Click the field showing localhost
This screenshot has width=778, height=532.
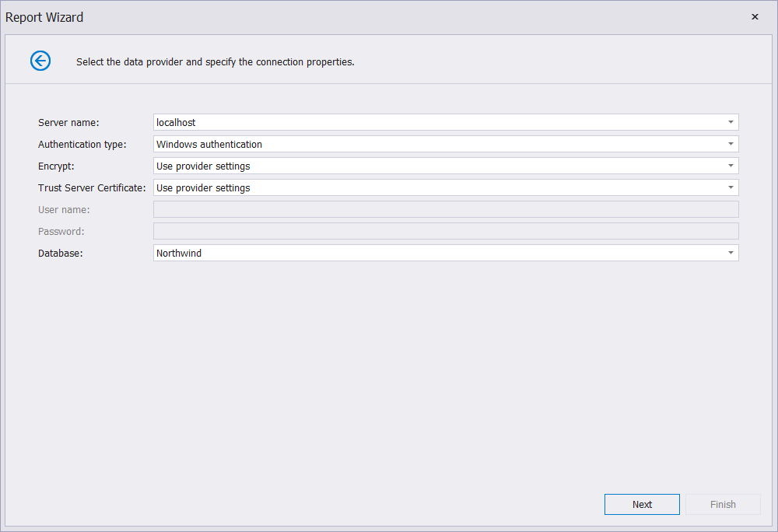click(389, 122)
